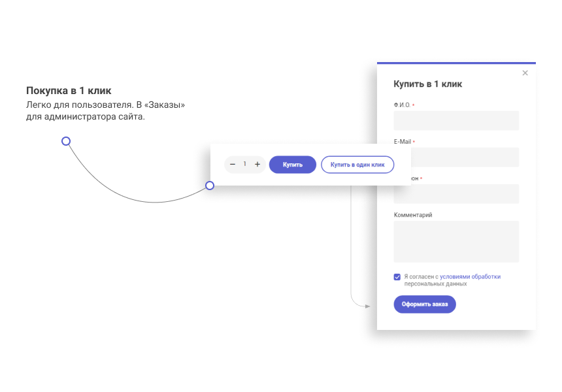Image resolution: width=562 pixels, height=392 pixels.
Task: Select the quantity value 1
Action: coord(245,165)
